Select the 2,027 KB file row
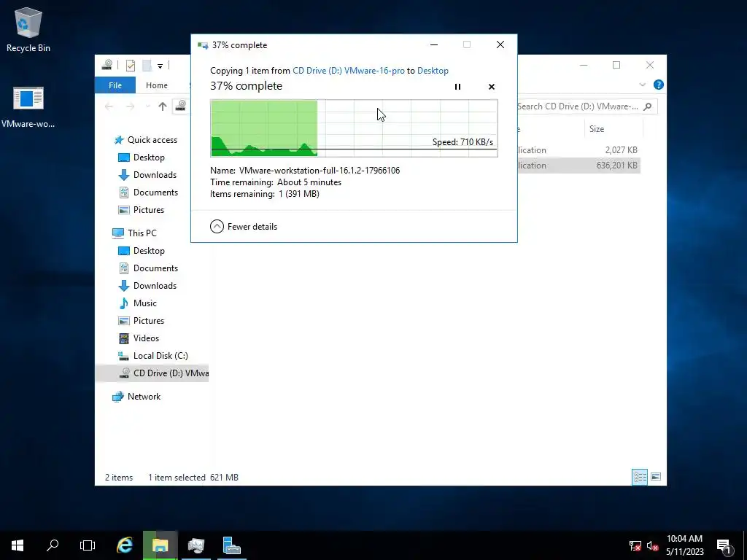 (x=578, y=150)
